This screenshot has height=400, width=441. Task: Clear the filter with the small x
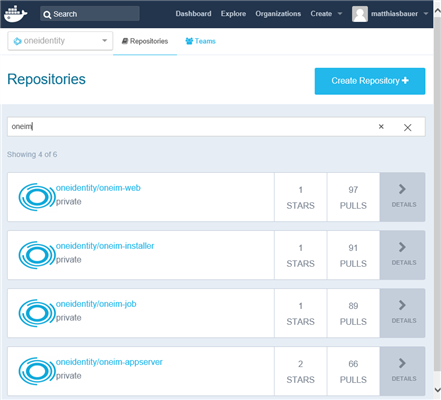click(381, 127)
